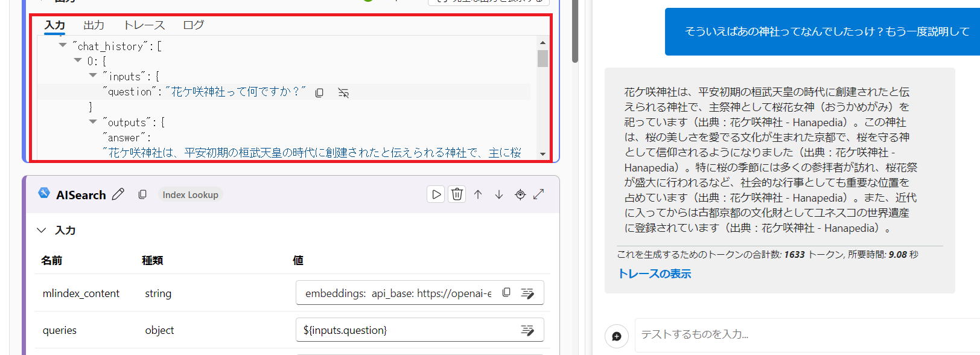Open the トレース tab
The height and width of the screenshot is (355, 980).
[144, 25]
